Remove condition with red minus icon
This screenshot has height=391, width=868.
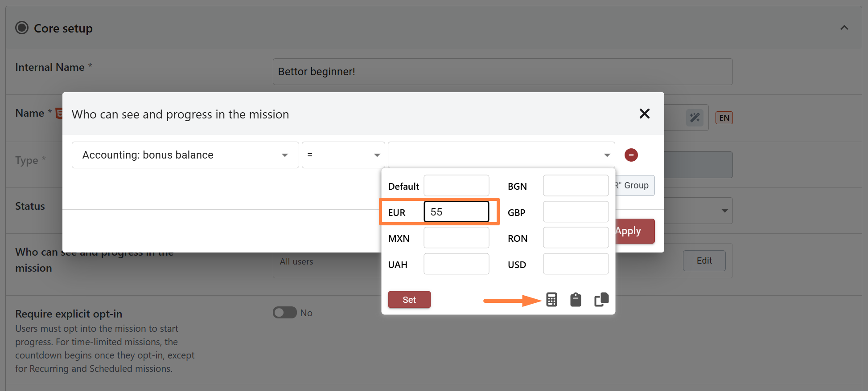tap(631, 155)
